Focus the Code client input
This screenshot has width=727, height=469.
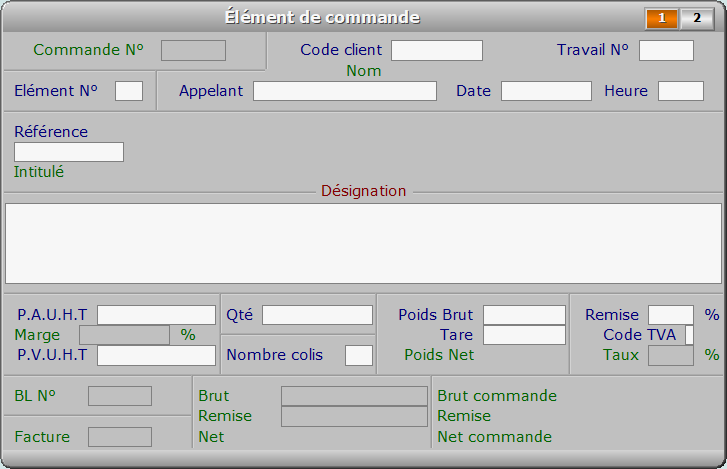pyautogui.click(x=437, y=51)
